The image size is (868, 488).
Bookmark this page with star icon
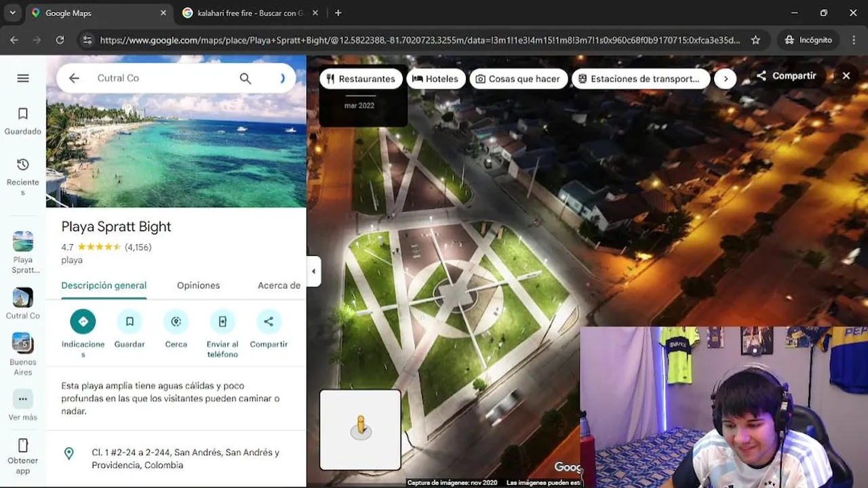click(x=755, y=40)
